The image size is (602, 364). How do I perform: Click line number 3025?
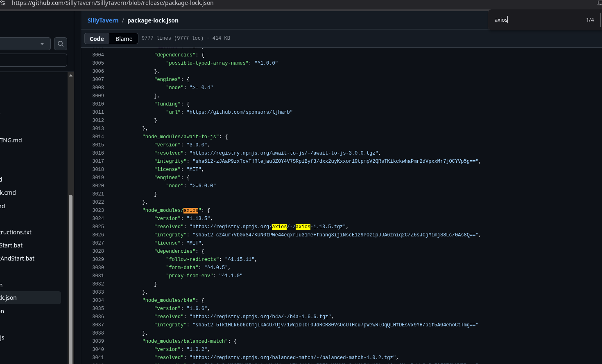pyautogui.click(x=98, y=227)
